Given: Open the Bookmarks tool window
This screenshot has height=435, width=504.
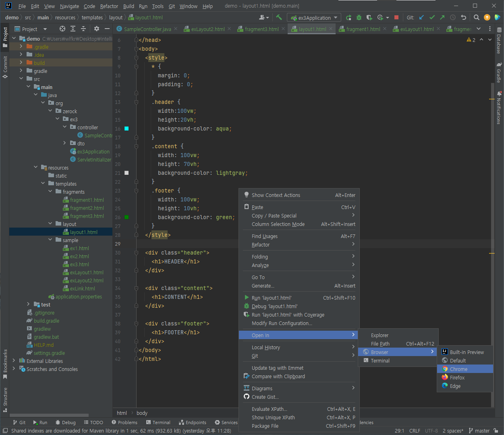Looking at the screenshot, I should (5, 364).
